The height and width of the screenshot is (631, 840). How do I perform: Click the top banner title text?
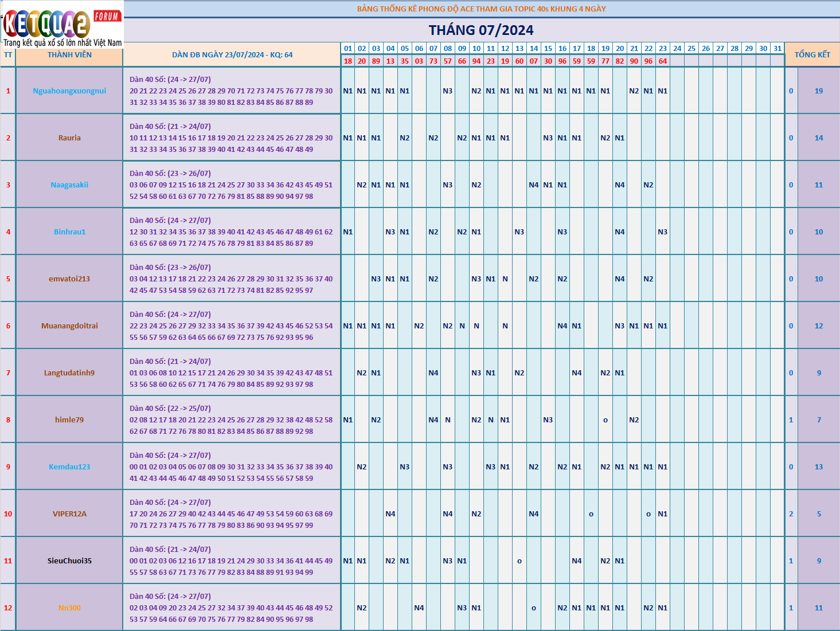click(481, 9)
